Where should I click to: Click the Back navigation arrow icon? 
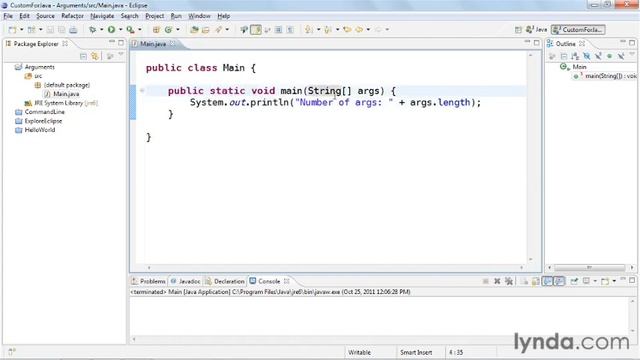(x=359, y=30)
